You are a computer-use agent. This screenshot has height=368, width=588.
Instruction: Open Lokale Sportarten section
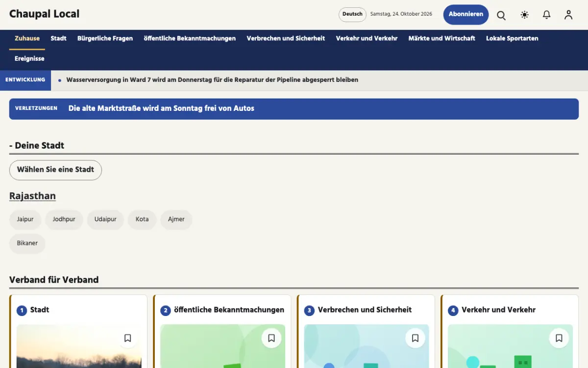coord(512,38)
